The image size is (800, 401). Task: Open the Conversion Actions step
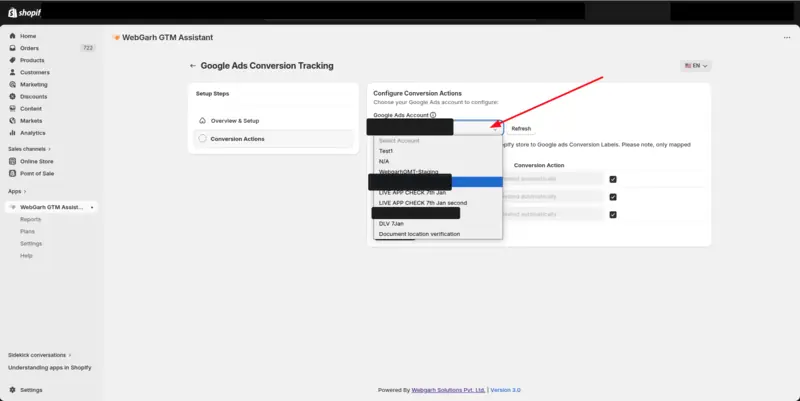[273, 139]
